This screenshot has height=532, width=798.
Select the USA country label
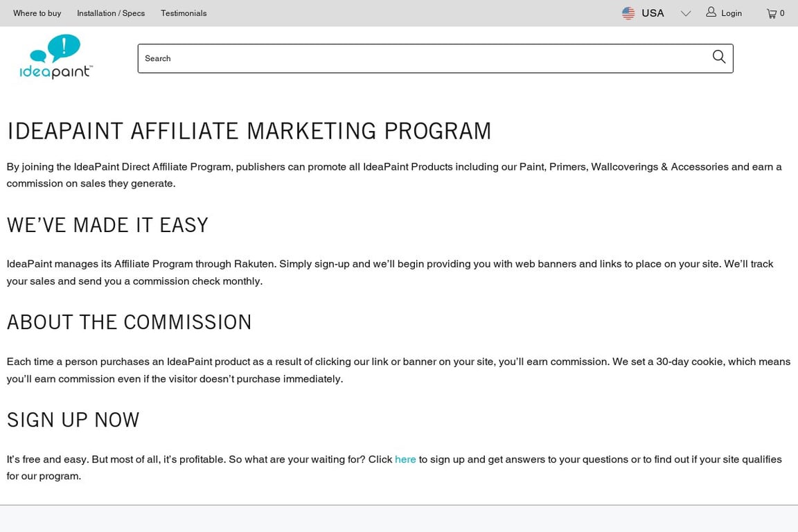click(653, 13)
